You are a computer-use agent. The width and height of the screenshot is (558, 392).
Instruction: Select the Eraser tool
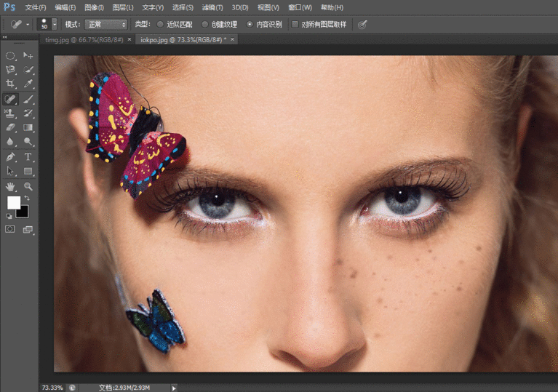point(10,127)
